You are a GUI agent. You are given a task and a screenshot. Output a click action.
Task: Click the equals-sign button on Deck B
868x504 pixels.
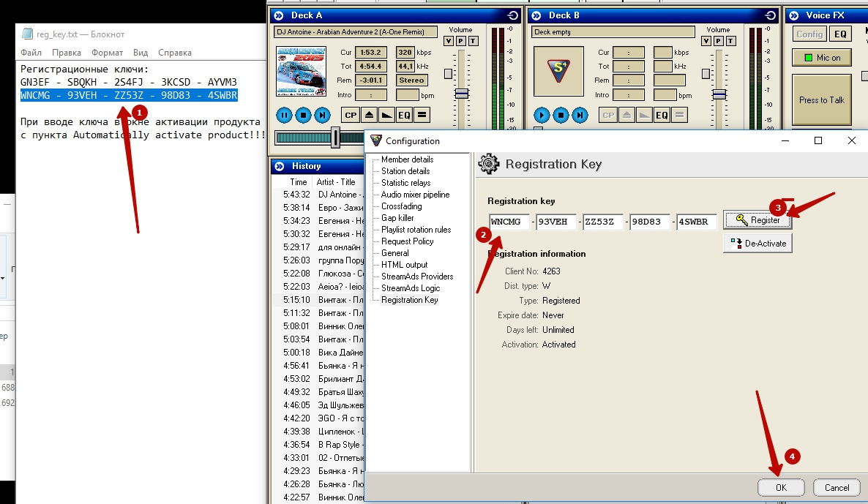679,115
